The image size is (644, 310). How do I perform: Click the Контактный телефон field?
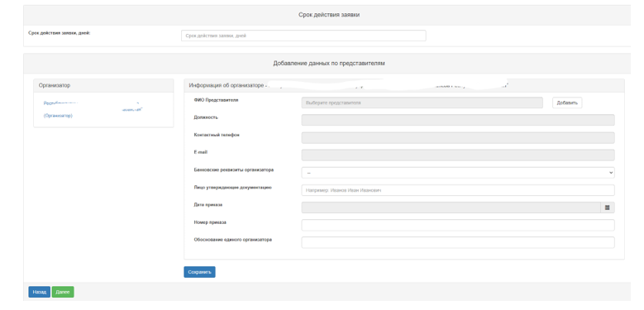[458, 137]
